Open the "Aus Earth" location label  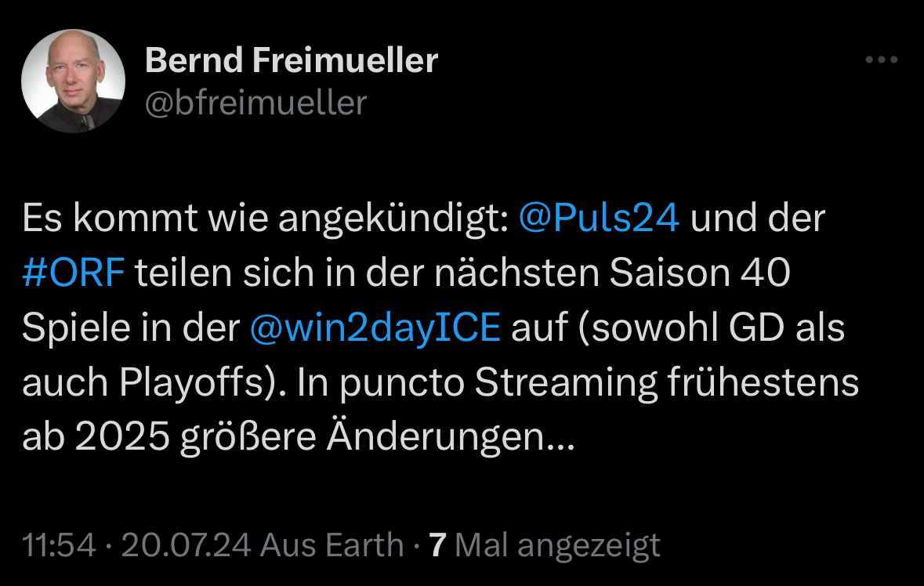pyautogui.click(x=332, y=544)
